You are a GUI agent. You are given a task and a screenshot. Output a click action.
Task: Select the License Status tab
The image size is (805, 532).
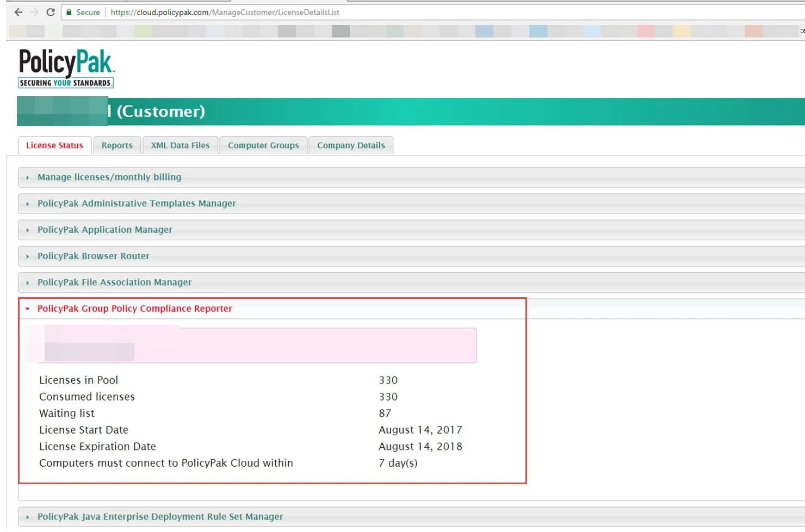[x=54, y=146]
